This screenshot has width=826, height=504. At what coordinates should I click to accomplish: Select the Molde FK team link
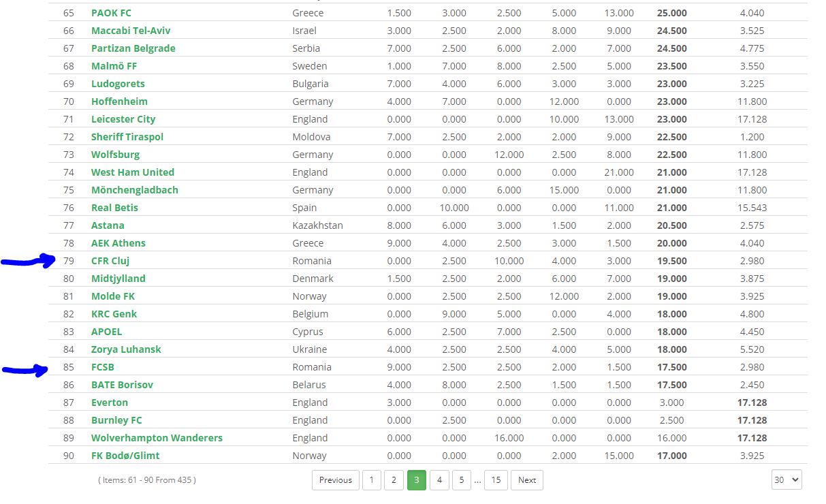point(113,296)
